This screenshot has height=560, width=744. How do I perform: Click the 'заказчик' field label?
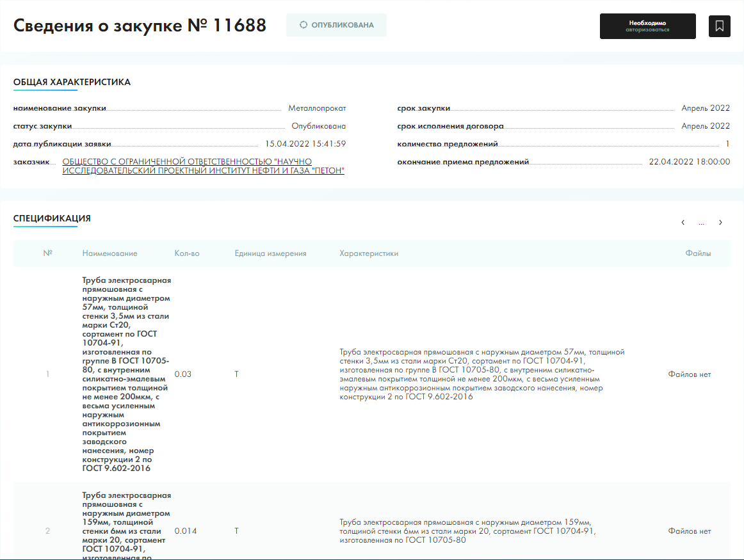click(31, 162)
